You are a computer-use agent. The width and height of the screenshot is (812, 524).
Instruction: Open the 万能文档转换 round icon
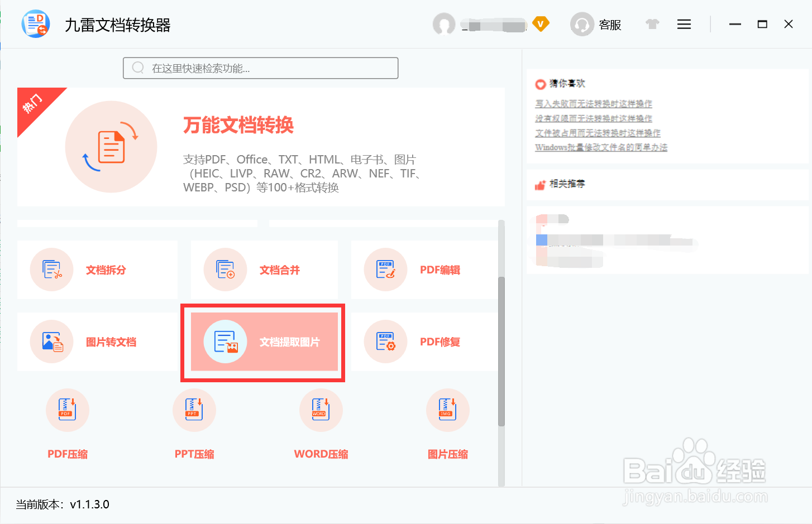(x=111, y=147)
